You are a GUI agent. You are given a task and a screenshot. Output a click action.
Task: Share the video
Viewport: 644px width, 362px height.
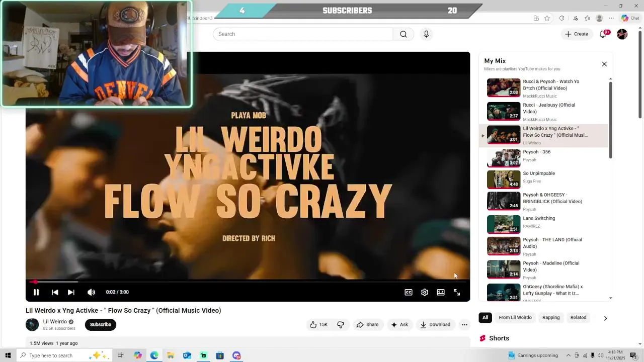(x=367, y=325)
